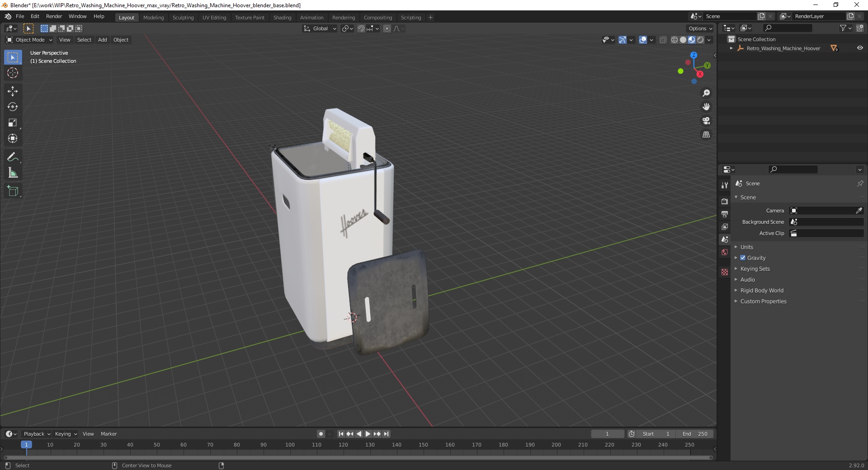
Task: Open the Output properties tab
Action: [725, 214]
